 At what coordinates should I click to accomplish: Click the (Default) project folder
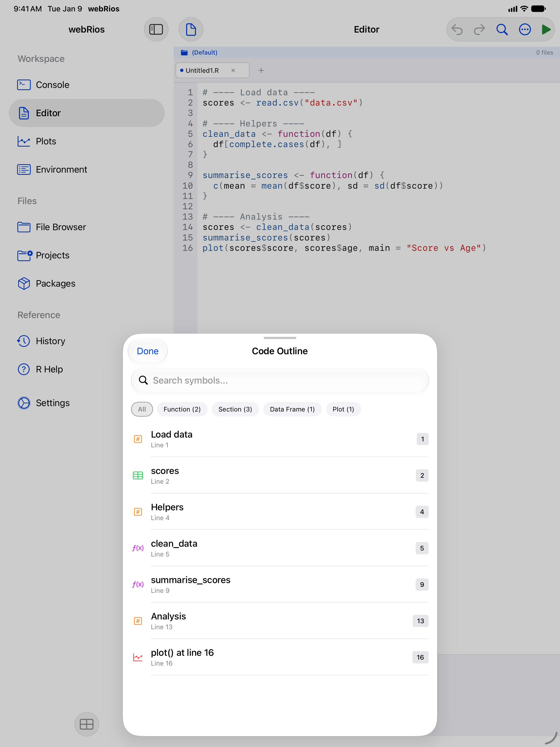[x=199, y=52]
